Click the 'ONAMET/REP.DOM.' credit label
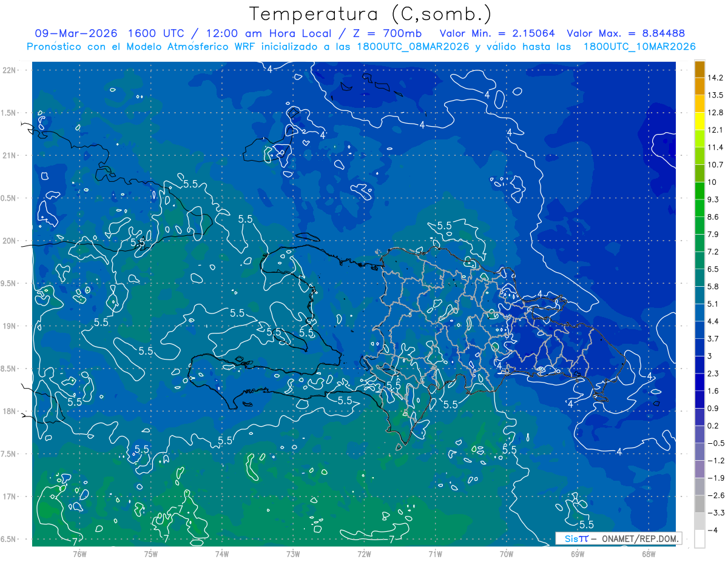728x562 pixels. [641, 538]
